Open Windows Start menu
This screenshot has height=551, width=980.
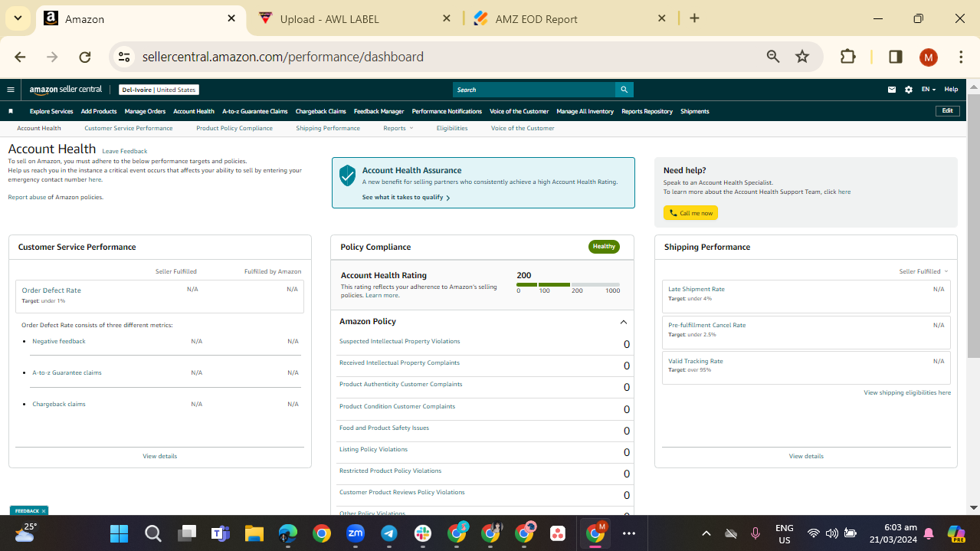click(x=119, y=533)
